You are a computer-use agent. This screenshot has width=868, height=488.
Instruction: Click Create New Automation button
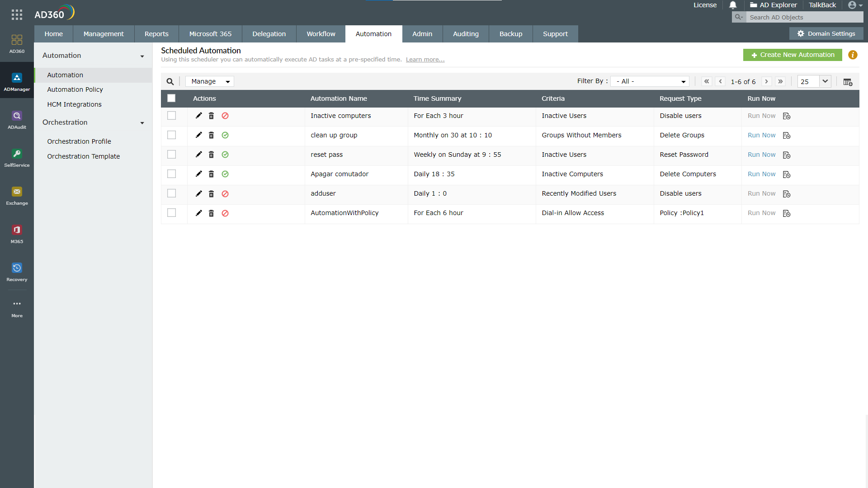pyautogui.click(x=792, y=55)
